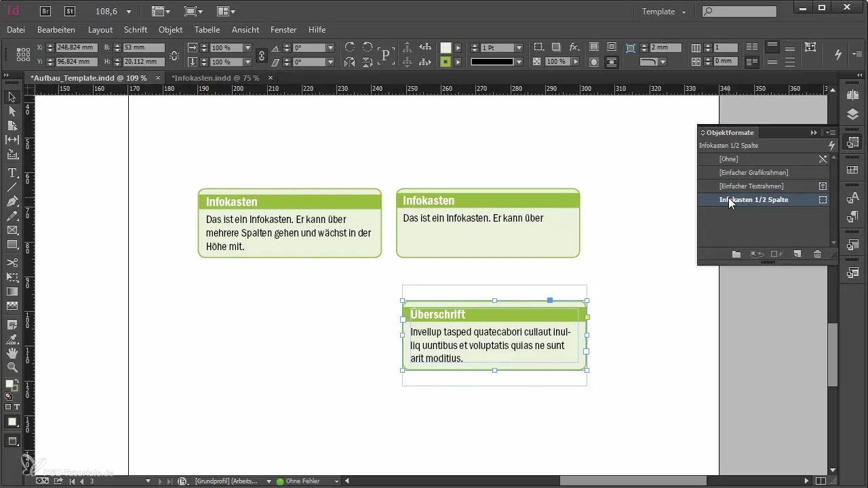This screenshot has width=868, height=488.
Task: Click the fill swatch in the tools panel
Action: (10, 384)
